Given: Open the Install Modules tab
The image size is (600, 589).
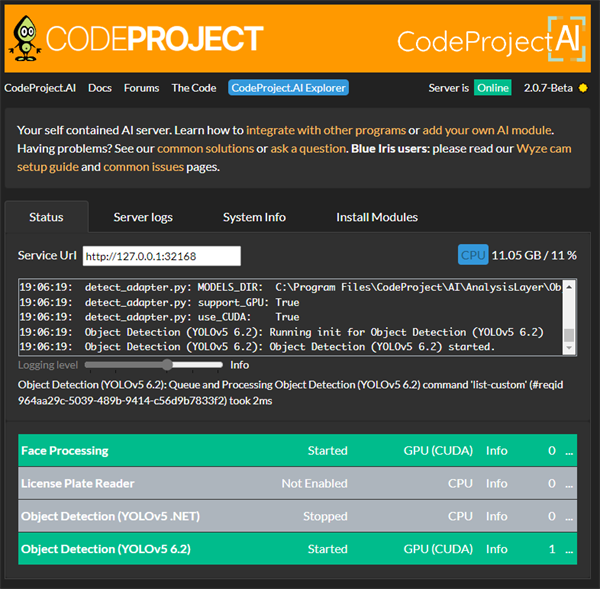Looking at the screenshot, I should pos(377,217).
